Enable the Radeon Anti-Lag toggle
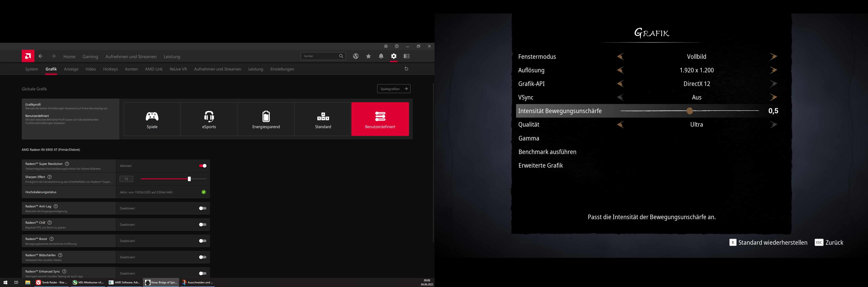The height and width of the screenshot is (287, 868). (x=203, y=208)
